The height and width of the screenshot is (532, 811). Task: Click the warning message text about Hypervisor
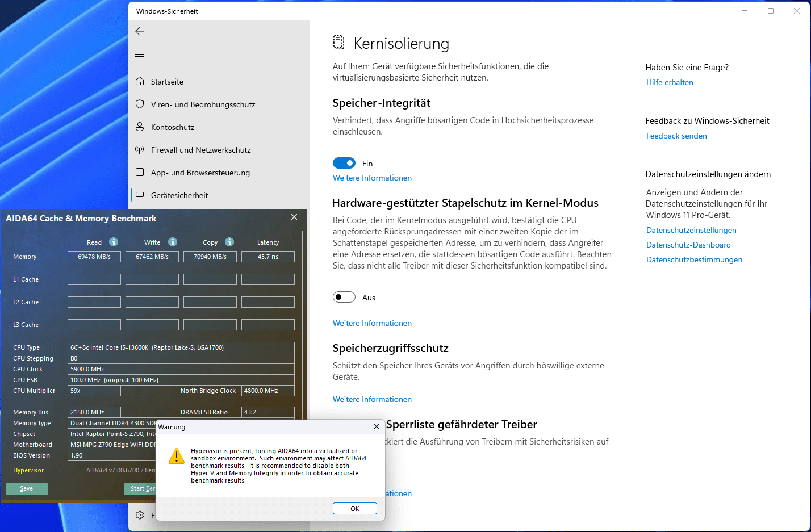[278, 466]
